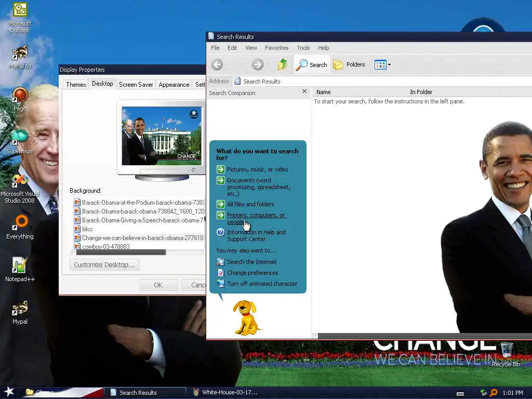Launch the MyPal 68 desktop shortcut
This screenshot has height=399, width=532.
pos(20,57)
